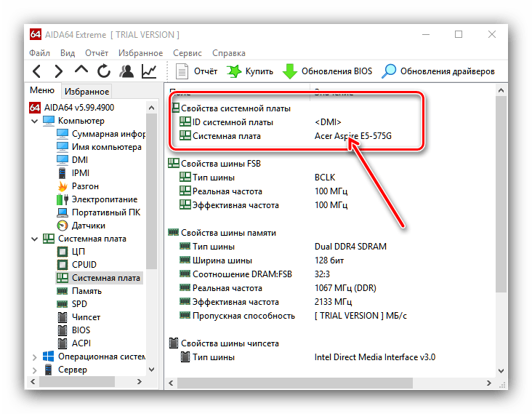Viewport: 532px width, 414px height.
Task: Click the Отчёт report toolbar button
Action: click(x=196, y=71)
